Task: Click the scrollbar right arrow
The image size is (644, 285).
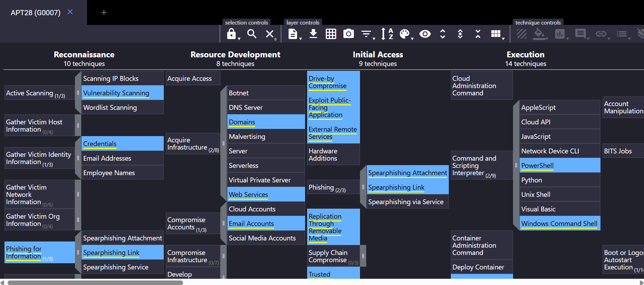Action: point(642,283)
